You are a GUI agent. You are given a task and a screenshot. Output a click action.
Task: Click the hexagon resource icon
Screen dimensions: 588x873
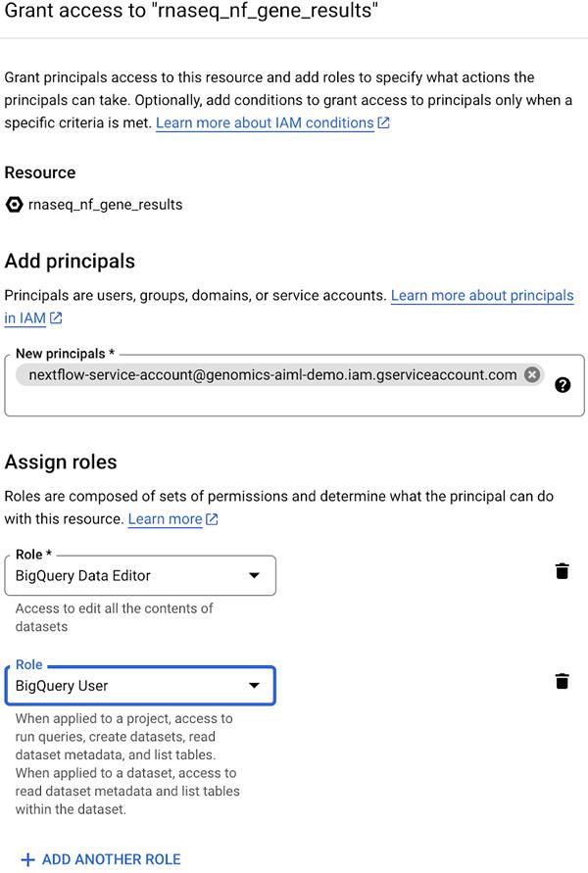14,205
